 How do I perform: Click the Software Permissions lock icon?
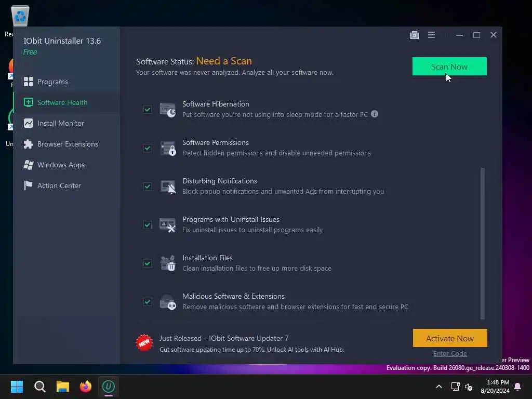[168, 148]
